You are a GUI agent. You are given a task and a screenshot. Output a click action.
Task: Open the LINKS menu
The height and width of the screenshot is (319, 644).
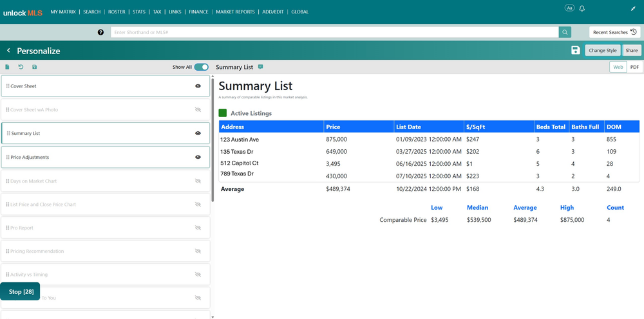tap(175, 12)
